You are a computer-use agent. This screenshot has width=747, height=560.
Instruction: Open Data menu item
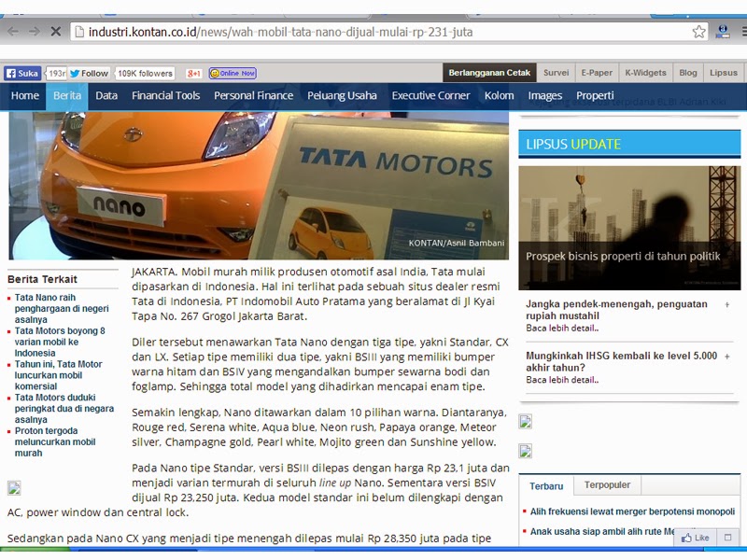[106, 96]
